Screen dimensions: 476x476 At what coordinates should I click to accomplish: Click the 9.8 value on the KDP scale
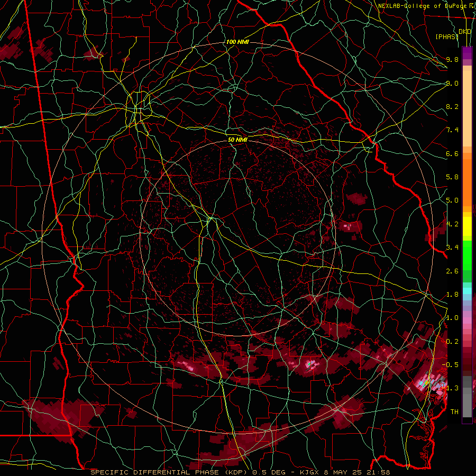[452, 59]
